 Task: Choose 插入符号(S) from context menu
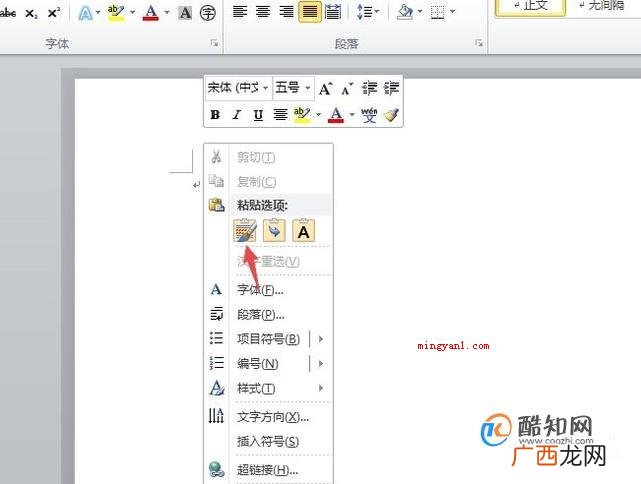268,441
